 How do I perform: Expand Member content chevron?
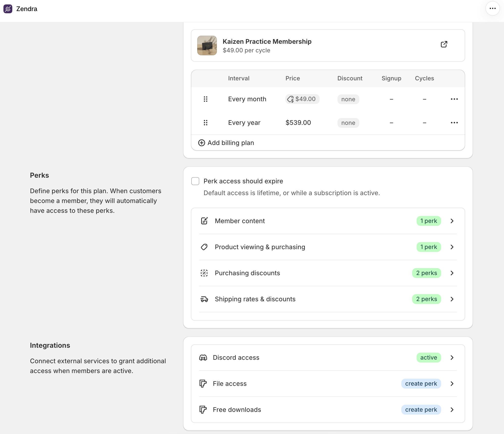coord(452,221)
